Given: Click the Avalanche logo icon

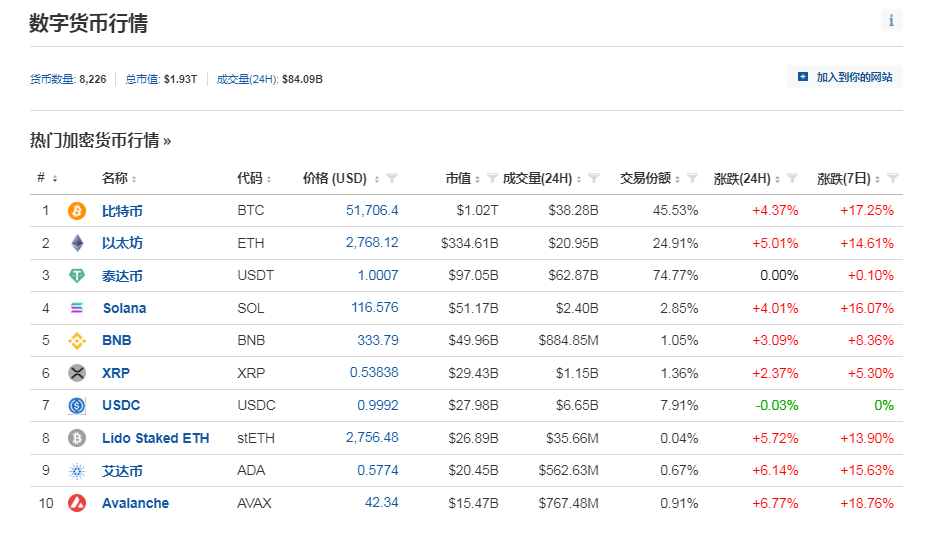Looking at the screenshot, I should pos(77,503).
